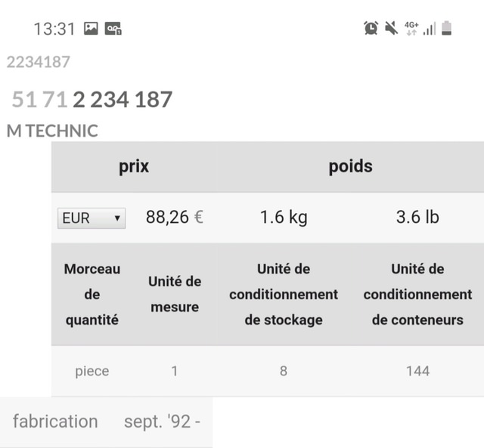Tap the voicemail notification icon
The width and height of the screenshot is (484, 448).
click(x=113, y=29)
